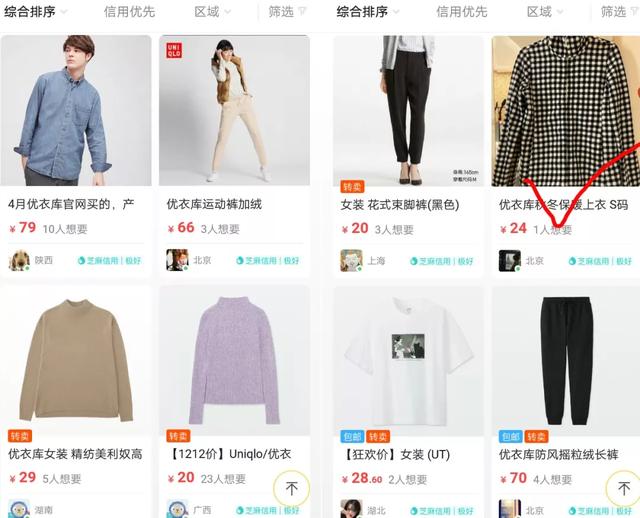Click the 芝麻信用 badge under the ¥66 item
Viewport: 640px width, 518px height.
point(268,260)
